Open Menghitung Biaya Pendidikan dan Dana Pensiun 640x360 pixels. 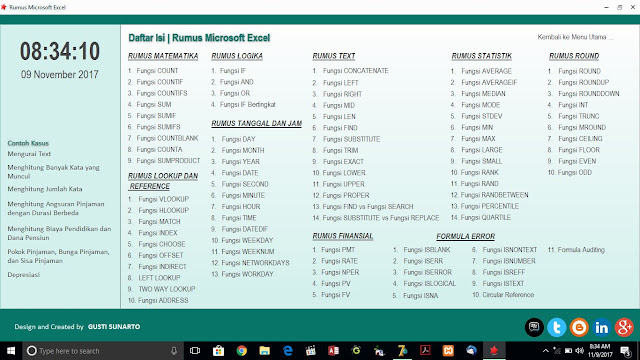[x=59, y=233]
